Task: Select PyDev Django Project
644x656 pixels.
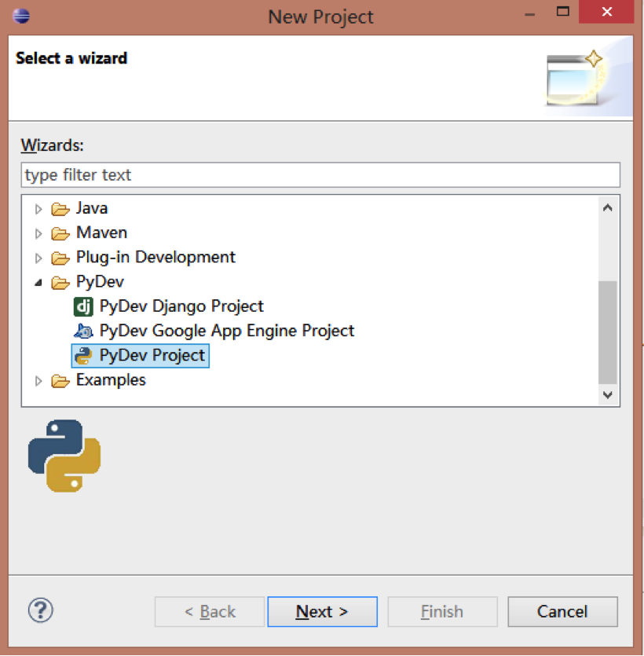Action: pyautogui.click(x=181, y=306)
